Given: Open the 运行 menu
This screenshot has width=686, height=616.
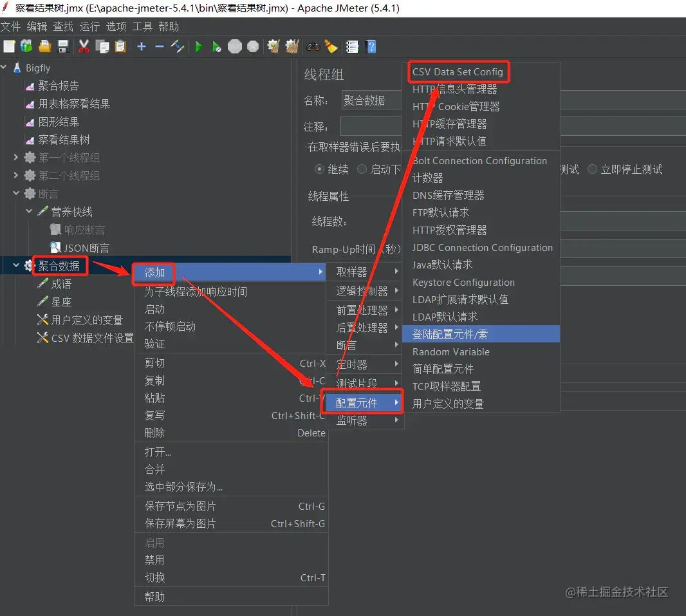Looking at the screenshot, I should [89, 26].
